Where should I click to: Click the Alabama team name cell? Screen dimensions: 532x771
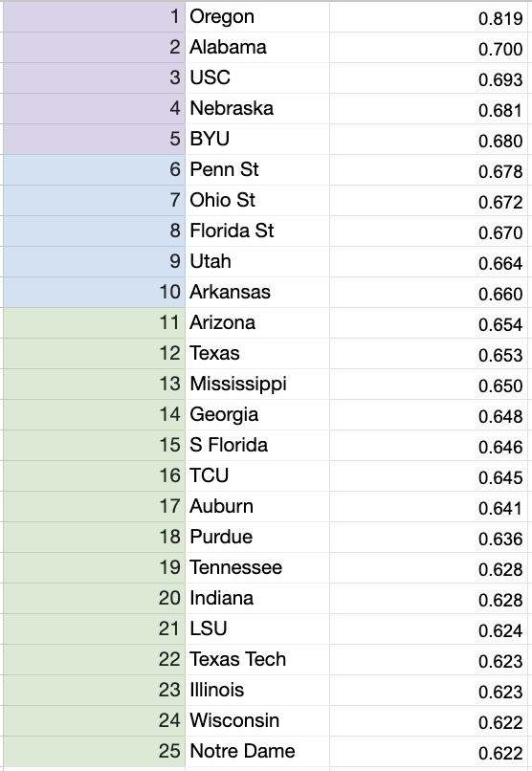coord(257,48)
